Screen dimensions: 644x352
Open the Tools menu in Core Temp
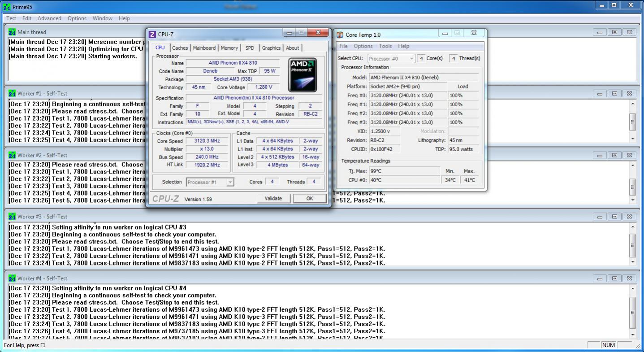tap(385, 46)
